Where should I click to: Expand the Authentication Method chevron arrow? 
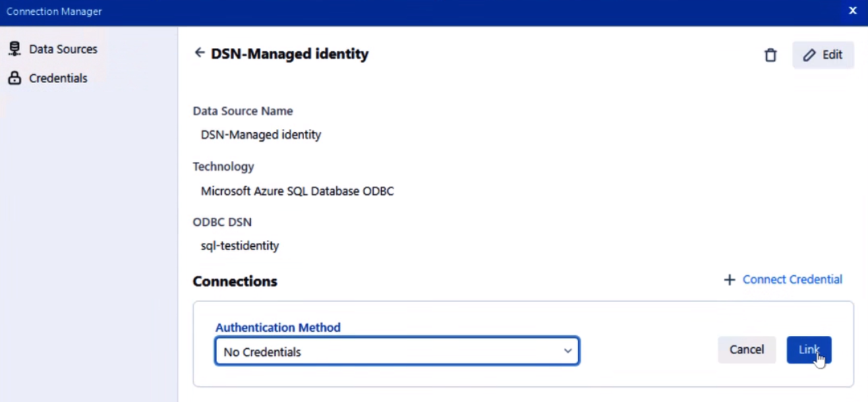568,351
